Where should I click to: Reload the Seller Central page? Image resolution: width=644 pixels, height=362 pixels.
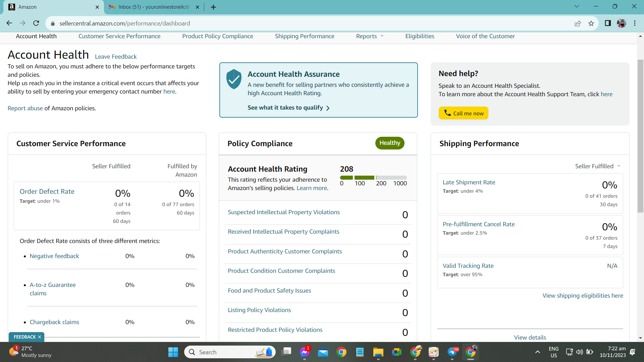[36, 23]
